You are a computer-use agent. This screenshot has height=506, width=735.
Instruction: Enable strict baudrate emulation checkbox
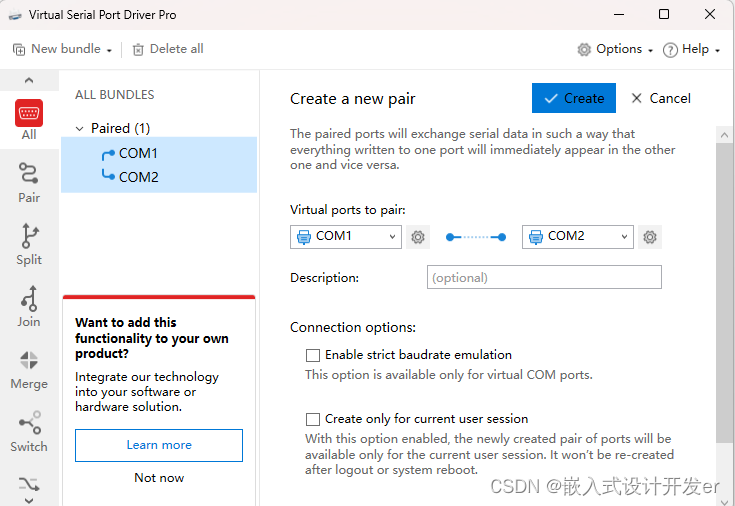click(x=313, y=355)
